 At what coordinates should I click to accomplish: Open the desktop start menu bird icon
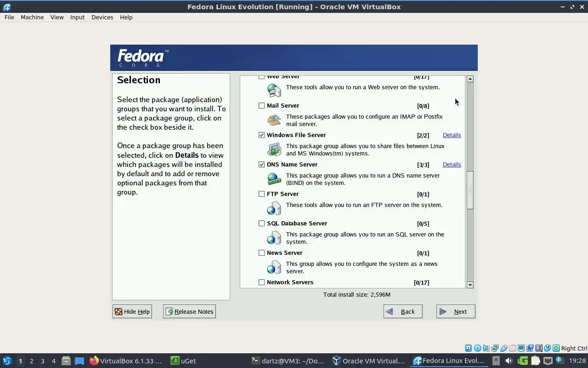[7, 361]
